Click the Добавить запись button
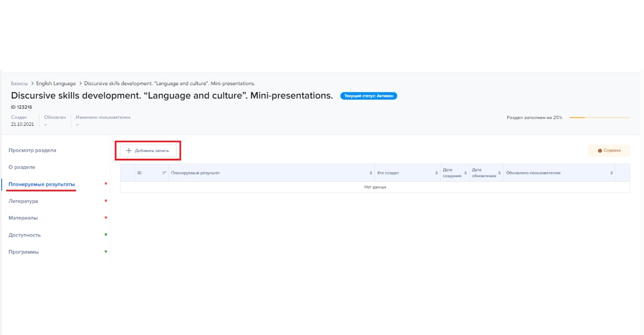Screen dimensions: 644x335 pyautogui.click(x=148, y=151)
